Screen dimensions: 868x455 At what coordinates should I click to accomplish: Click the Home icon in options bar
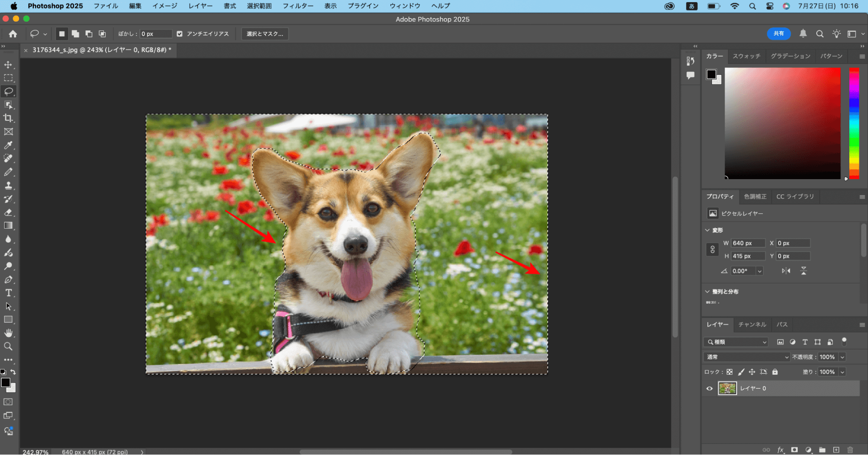[13, 34]
